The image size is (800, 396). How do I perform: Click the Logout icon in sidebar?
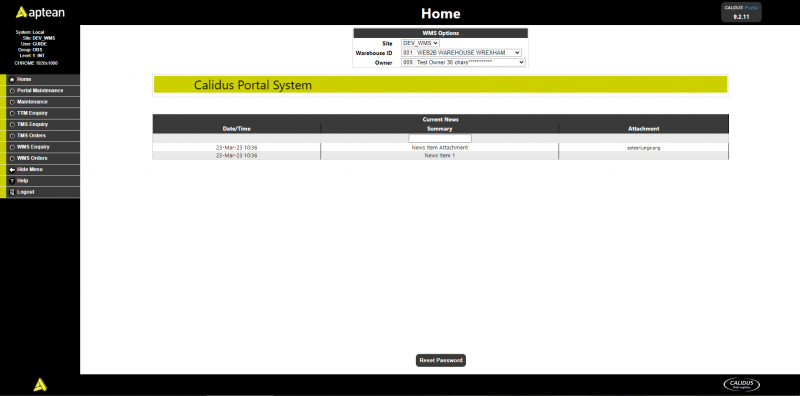(x=12, y=192)
